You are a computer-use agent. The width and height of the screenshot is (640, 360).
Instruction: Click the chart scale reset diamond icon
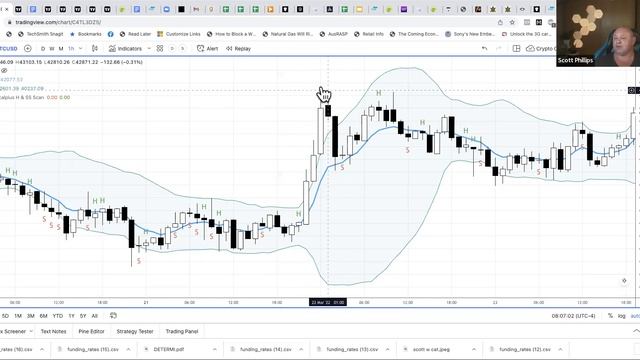[624, 281]
